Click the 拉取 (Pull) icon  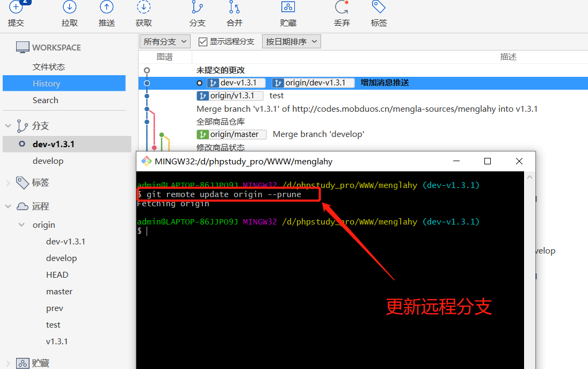point(69,15)
